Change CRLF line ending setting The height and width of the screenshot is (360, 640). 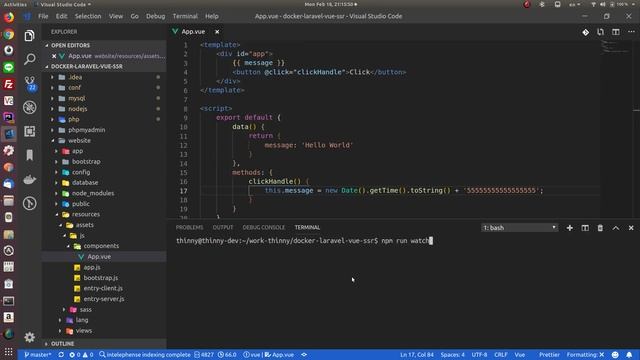pos(500,355)
